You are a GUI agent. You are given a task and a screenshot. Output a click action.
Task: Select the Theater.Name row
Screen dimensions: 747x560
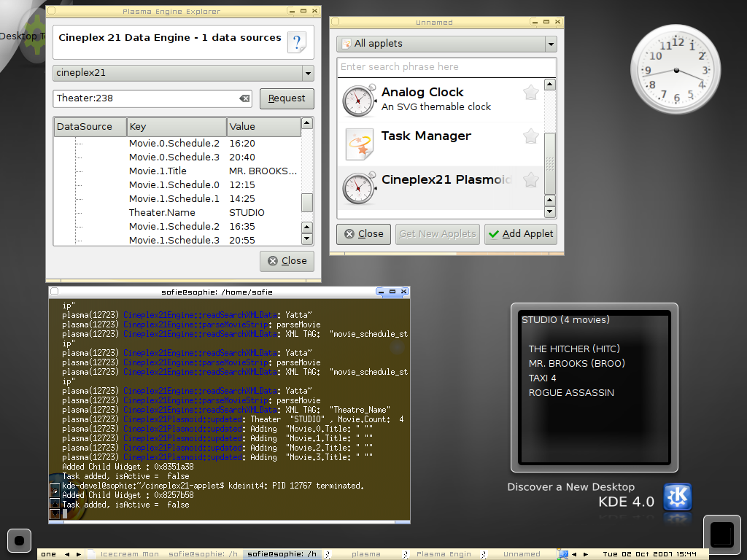pos(177,212)
